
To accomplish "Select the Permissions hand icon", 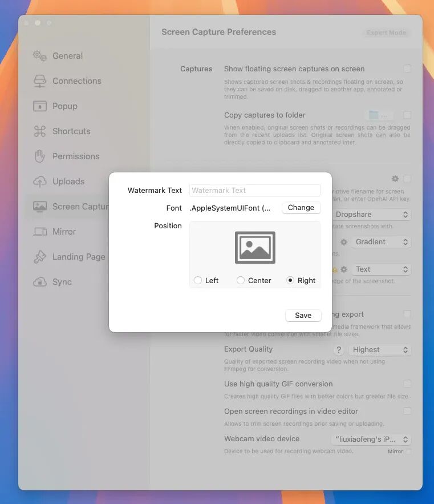I will 40,156.
